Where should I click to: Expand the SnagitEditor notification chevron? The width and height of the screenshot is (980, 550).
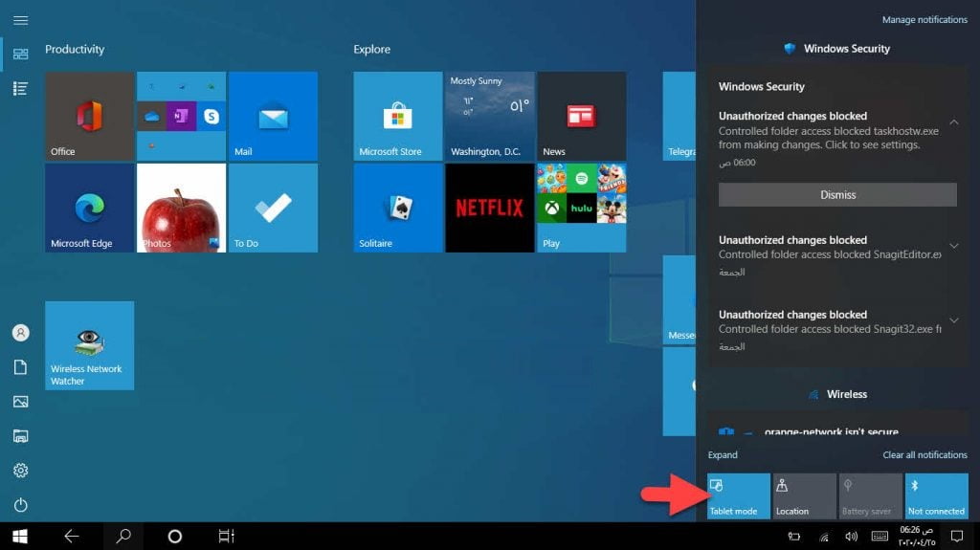pyautogui.click(x=954, y=246)
